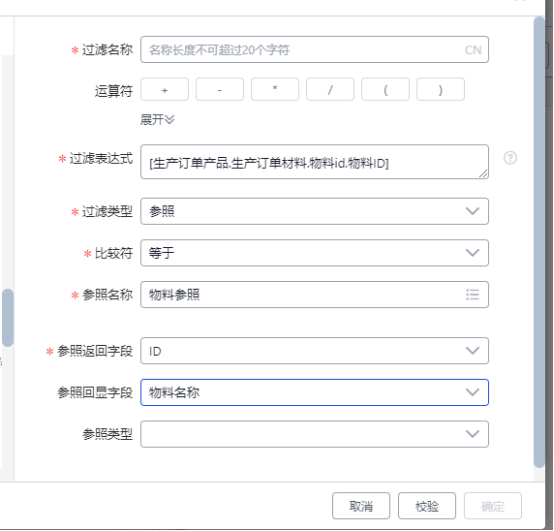
Task: Click the 校验 button
Action: coord(427,506)
